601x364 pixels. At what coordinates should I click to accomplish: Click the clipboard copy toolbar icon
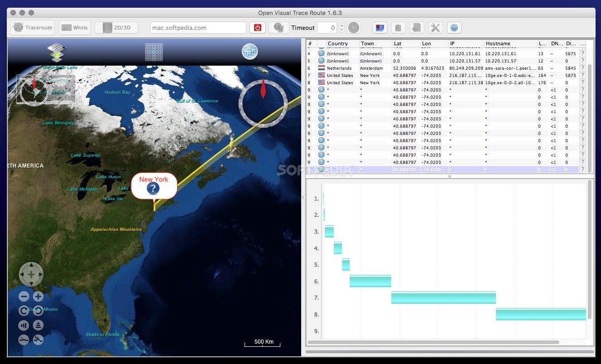[x=398, y=28]
